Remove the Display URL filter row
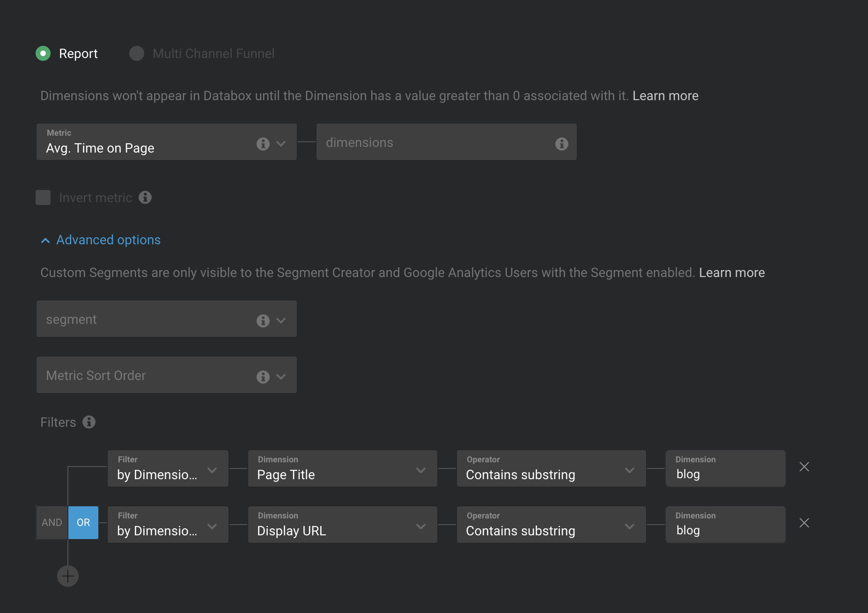 pyautogui.click(x=804, y=523)
